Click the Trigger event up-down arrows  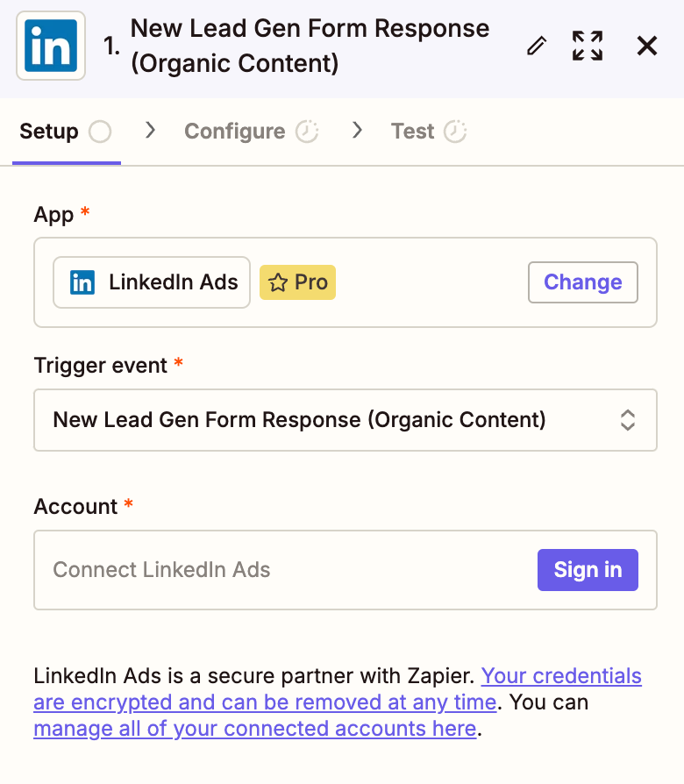628,420
